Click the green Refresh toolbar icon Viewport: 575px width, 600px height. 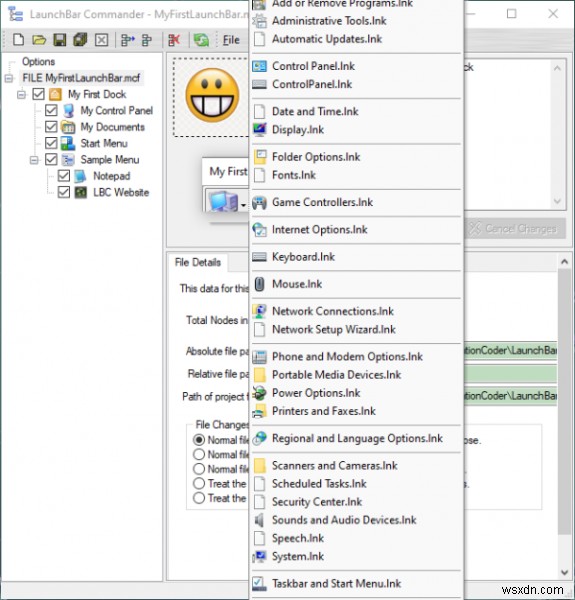click(201, 40)
